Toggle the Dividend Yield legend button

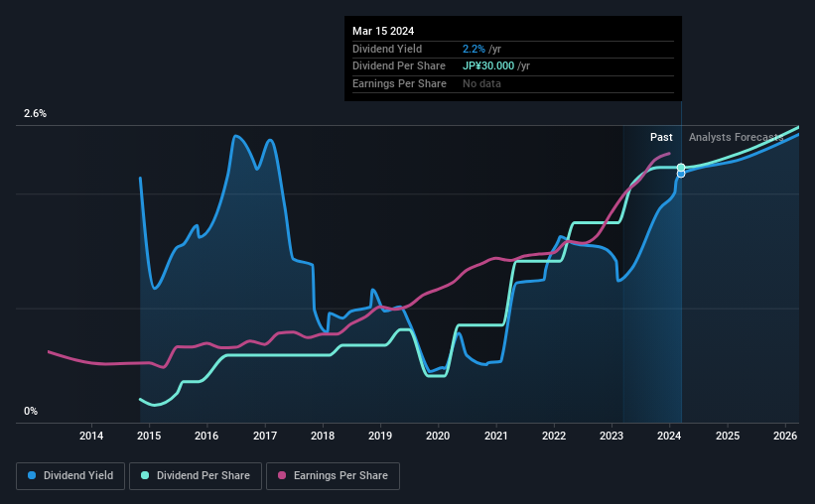pos(70,476)
